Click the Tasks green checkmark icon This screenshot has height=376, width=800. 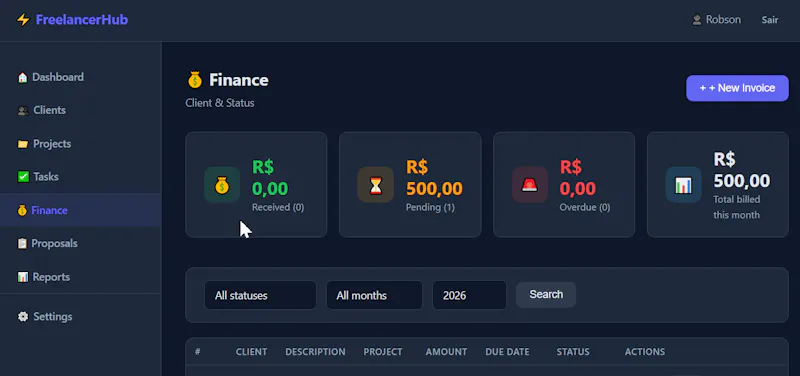click(23, 177)
